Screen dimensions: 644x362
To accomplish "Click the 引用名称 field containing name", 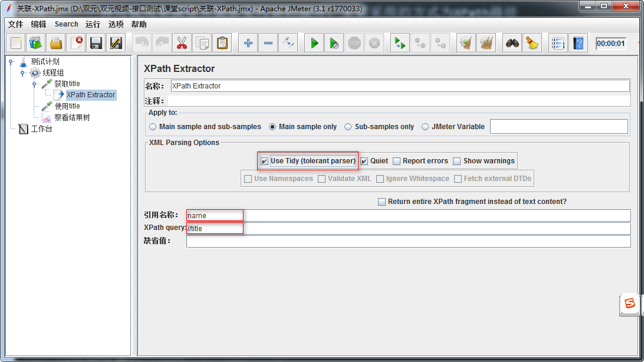I will pyautogui.click(x=408, y=215).
